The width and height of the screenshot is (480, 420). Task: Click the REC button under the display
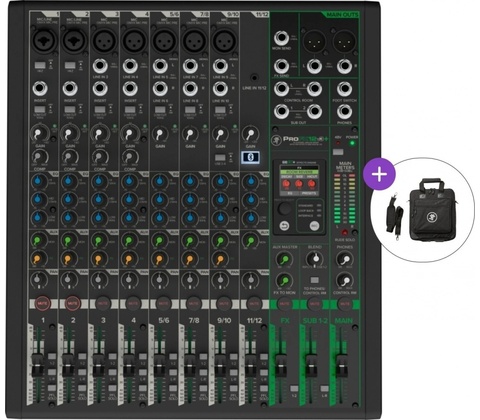314,225
